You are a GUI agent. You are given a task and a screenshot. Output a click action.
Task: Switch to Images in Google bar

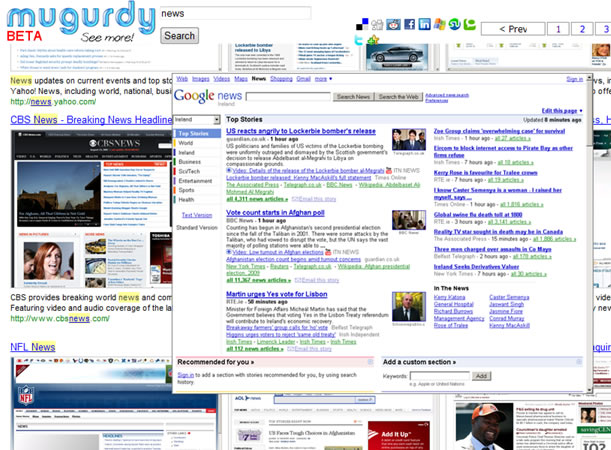tap(201, 79)
